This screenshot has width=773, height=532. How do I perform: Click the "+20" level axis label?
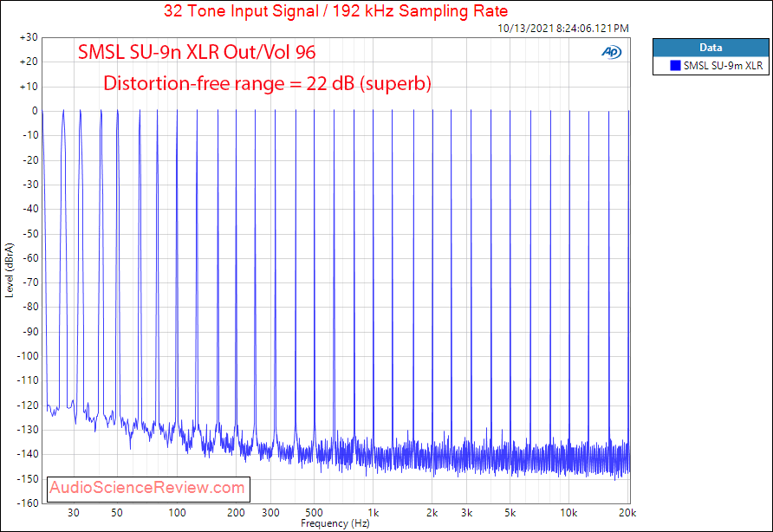pos(29,62)
